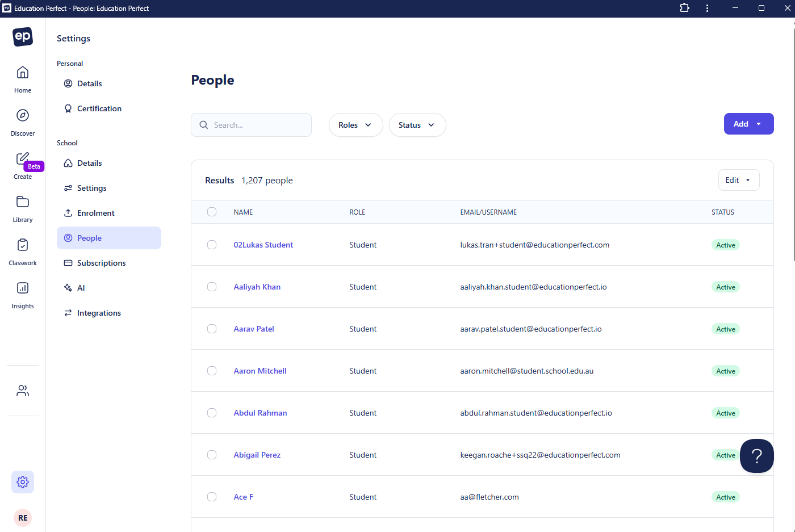Screen dimensions: 795x532
Task: Click the school Settings sliders icon
Action: 68,188
